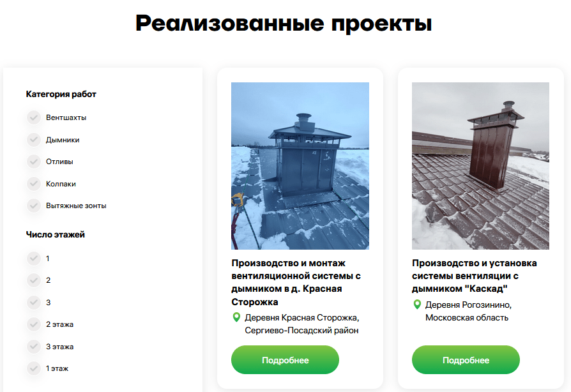
Task: Click Подробнее for Красная Сторожка project
Action: 285,360
